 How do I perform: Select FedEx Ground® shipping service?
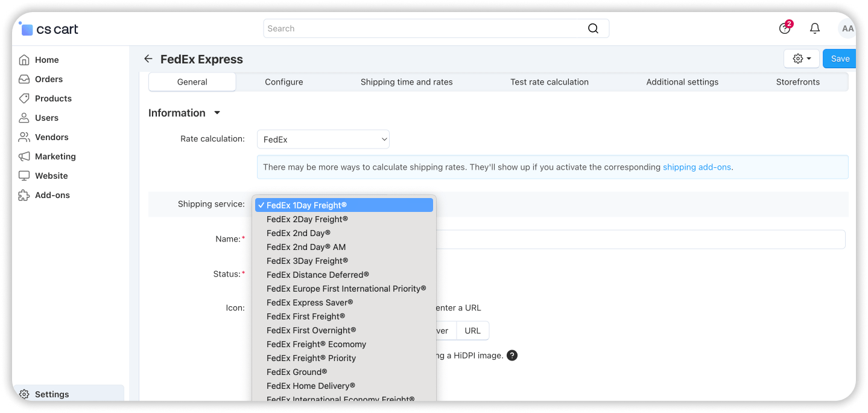297,372
